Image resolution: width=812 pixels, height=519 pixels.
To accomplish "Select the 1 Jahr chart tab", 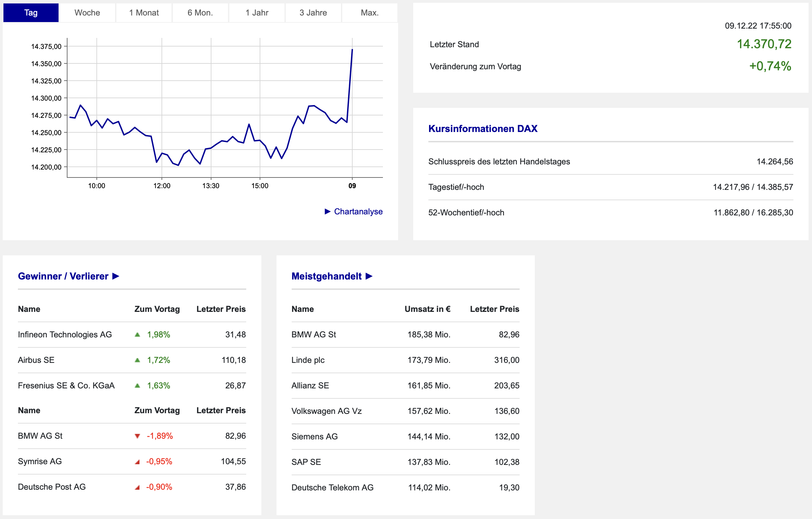I will (x=257, y=13).
